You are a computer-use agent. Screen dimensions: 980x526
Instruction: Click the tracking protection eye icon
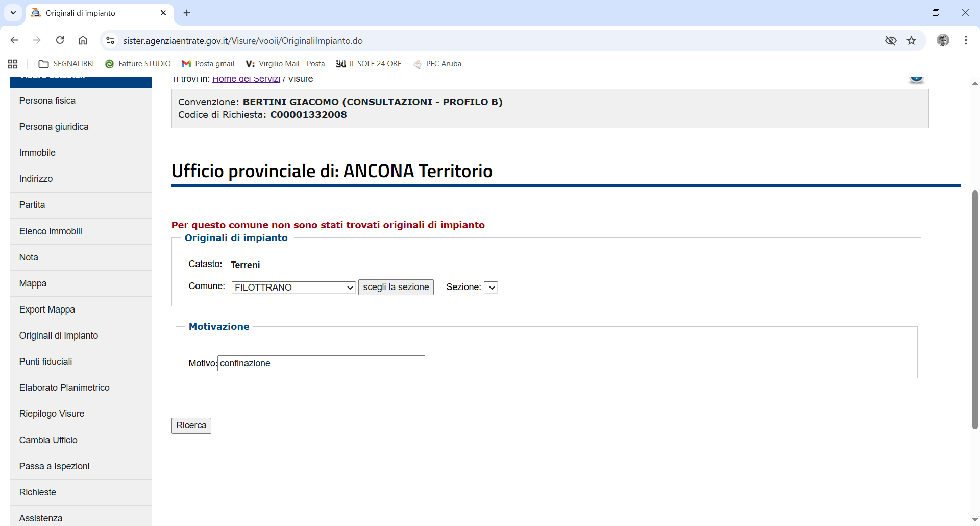891,40
